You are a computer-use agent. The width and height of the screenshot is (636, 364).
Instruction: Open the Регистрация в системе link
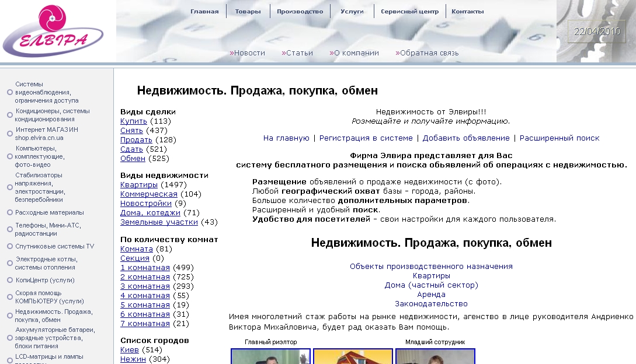(x=364, y=138)
